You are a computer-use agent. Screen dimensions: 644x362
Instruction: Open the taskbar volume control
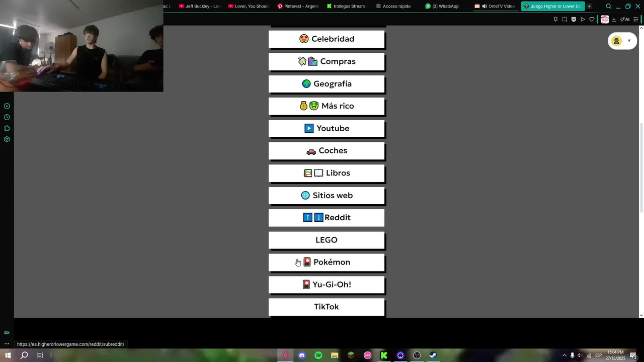580,355
